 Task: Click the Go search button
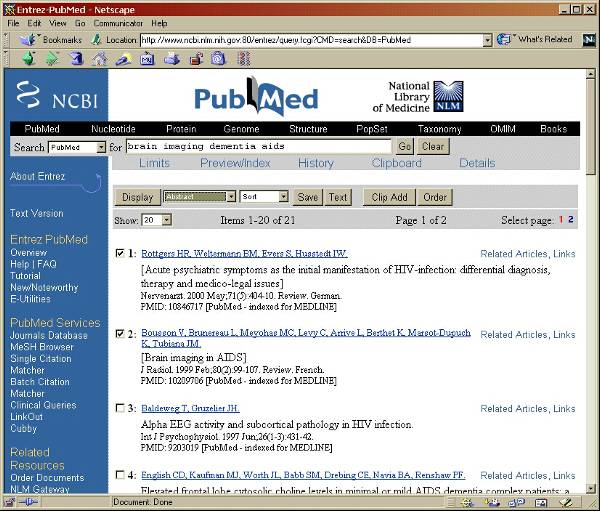pos(405,146)
